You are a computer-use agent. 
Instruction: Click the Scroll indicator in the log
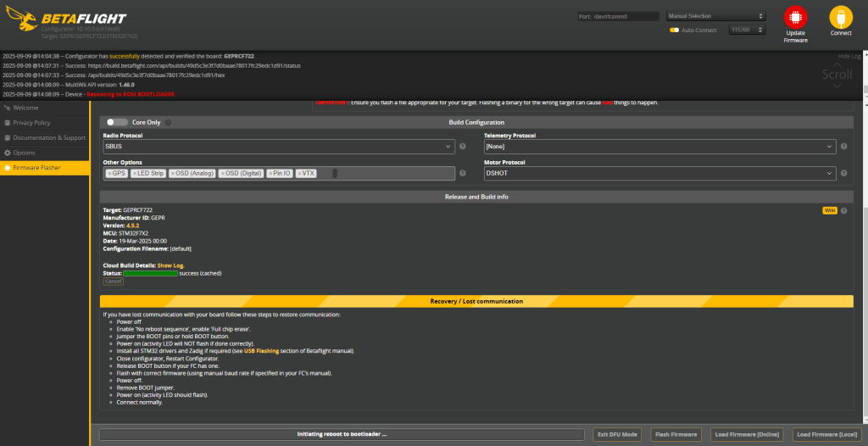pyautogui.click(x=837, y=75)
